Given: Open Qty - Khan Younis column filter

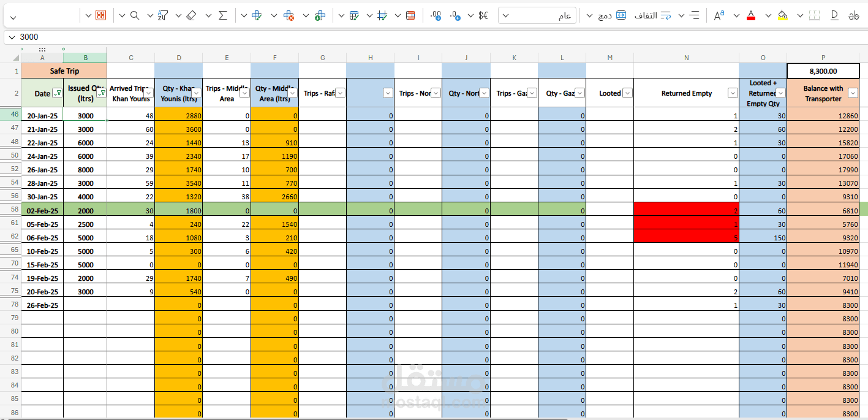Looking at the screenshot, I should click(196, 93).
